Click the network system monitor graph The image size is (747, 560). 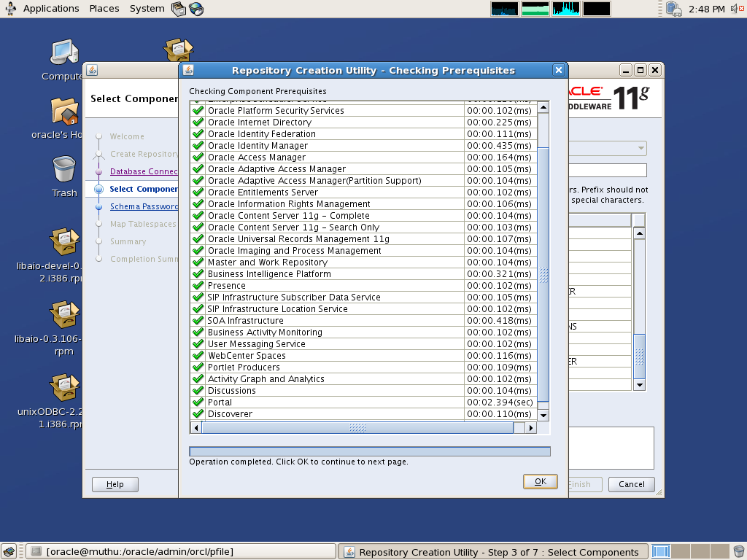pyautogui.click(x=565, y=9)
